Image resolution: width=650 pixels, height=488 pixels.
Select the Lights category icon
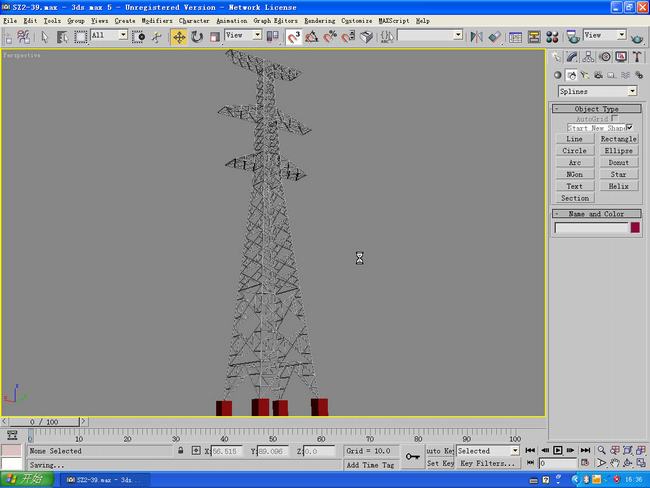[585, 75]
